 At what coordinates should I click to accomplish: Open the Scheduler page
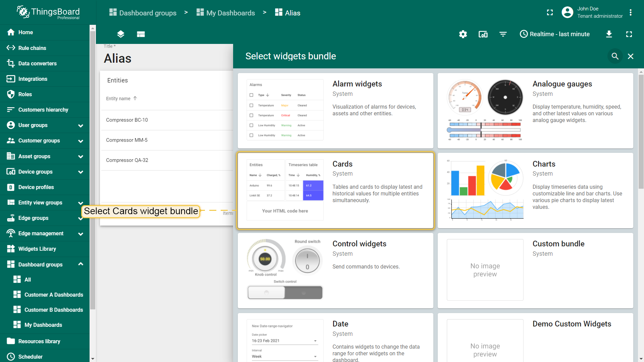tap(45, 356)
